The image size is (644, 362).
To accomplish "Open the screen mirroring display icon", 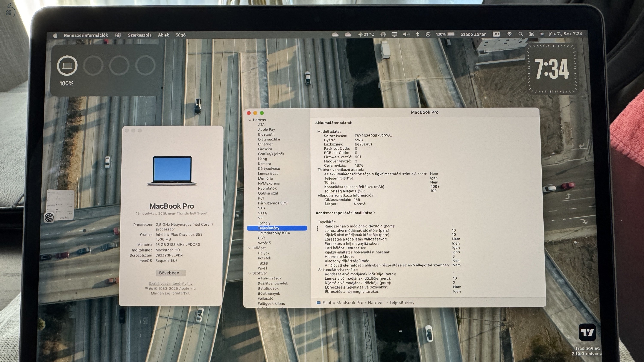I will (394, 35).
